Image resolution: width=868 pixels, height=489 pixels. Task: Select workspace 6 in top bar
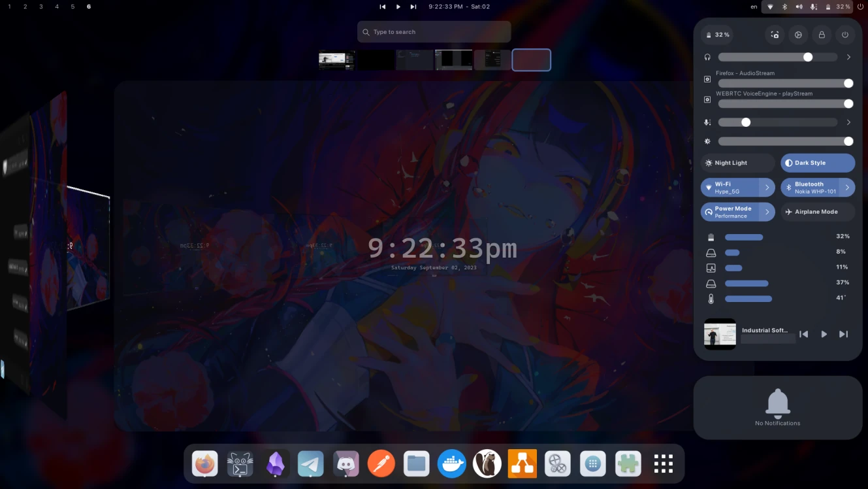tap(88, 7)
